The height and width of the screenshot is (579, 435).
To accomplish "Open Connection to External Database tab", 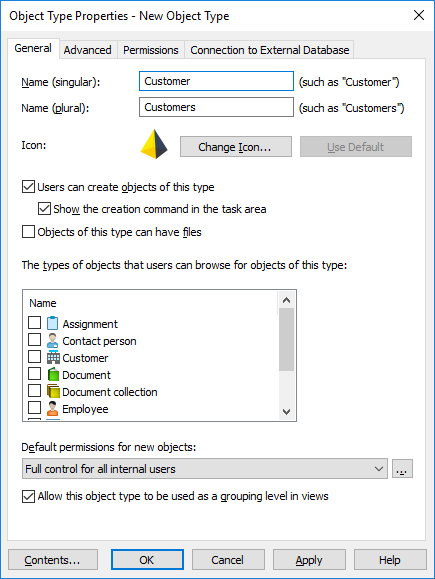I will [x=270, y=50].
